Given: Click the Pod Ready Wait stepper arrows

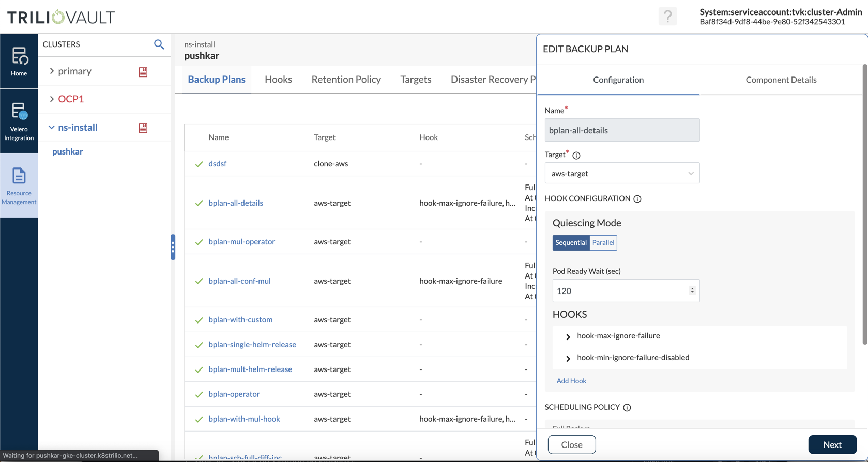Looking at the screenshot, I should click(x=692, y=291).
